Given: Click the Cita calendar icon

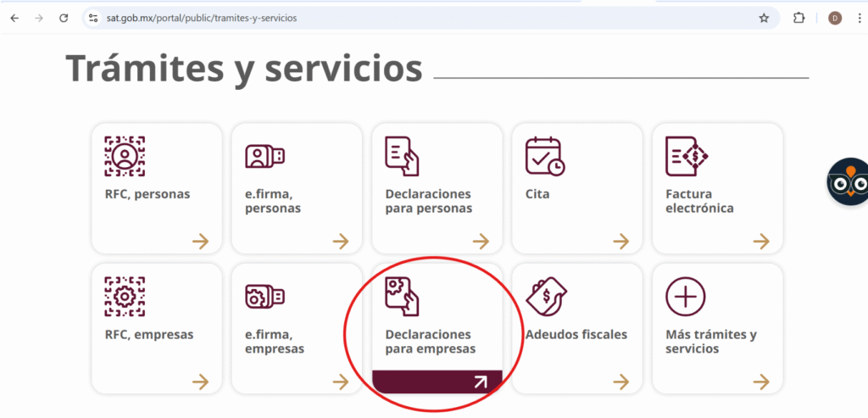Looking at the screenshot, I should 545,157.
